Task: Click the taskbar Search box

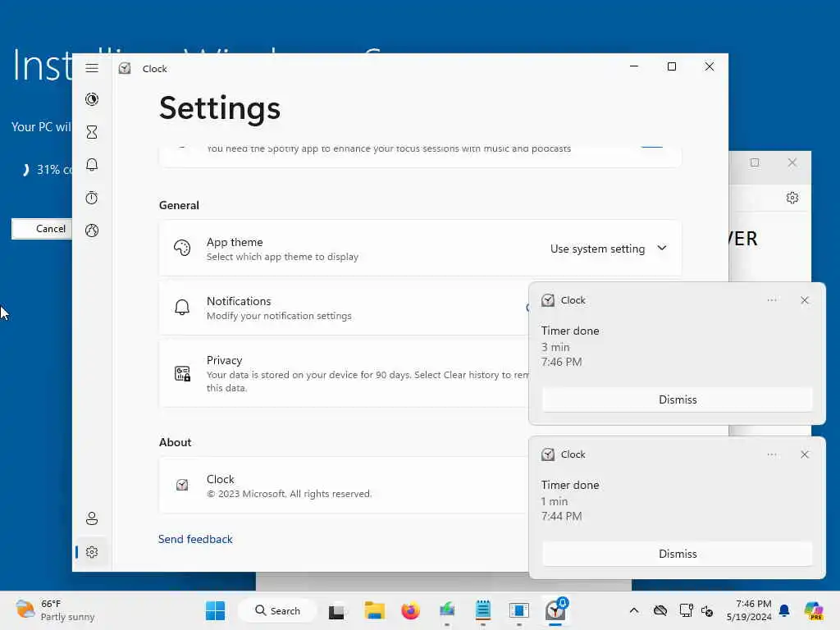Action: (277, 610)
